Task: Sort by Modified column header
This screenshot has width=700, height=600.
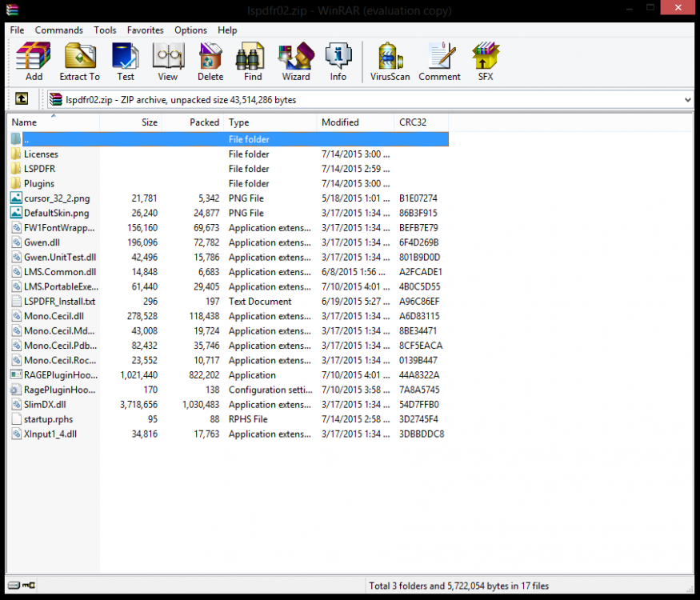Action: coord(355,122)
